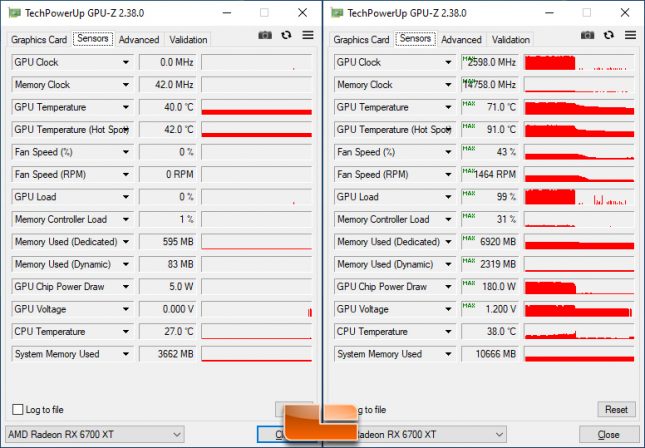Expand System Memory Used dropdown in right window
This screenshot has width=645, height=448.
pos(448,354)
